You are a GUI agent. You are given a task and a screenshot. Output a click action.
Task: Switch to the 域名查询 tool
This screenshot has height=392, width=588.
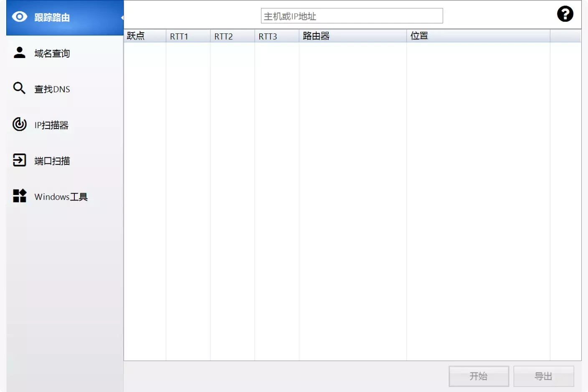(x=52, y=53)
